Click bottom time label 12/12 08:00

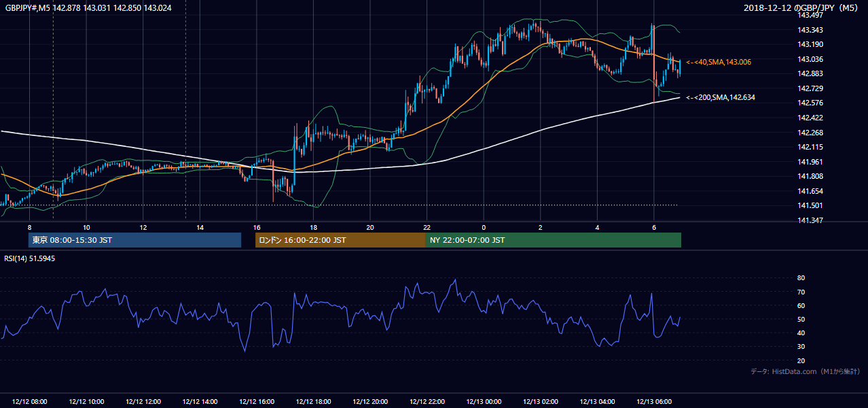point(30,402)
